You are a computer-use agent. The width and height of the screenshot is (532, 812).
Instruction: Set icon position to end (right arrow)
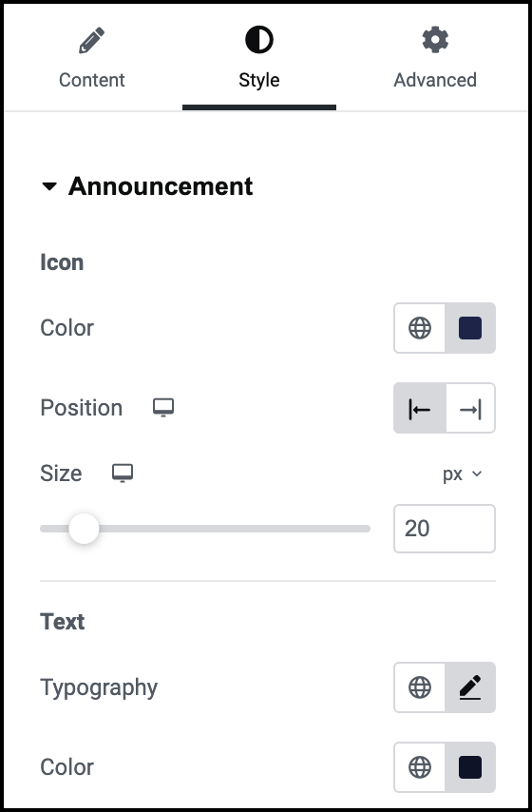point(470,408)
